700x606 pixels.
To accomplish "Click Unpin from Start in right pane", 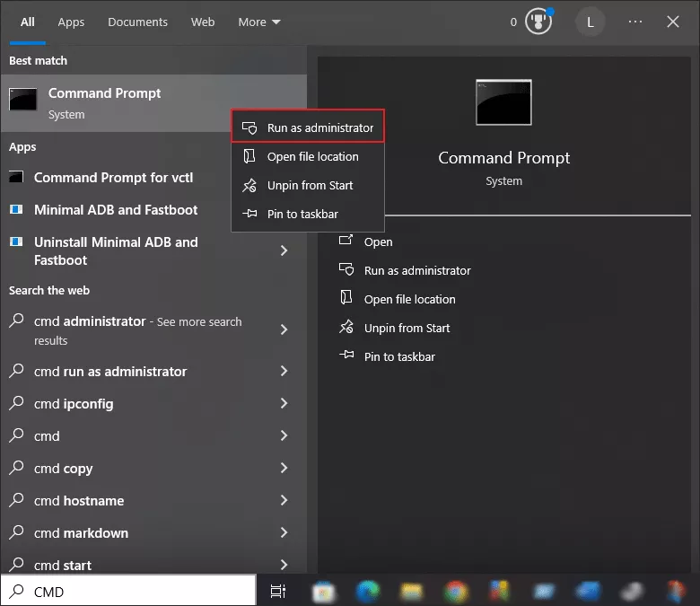I will pos(407,328).
